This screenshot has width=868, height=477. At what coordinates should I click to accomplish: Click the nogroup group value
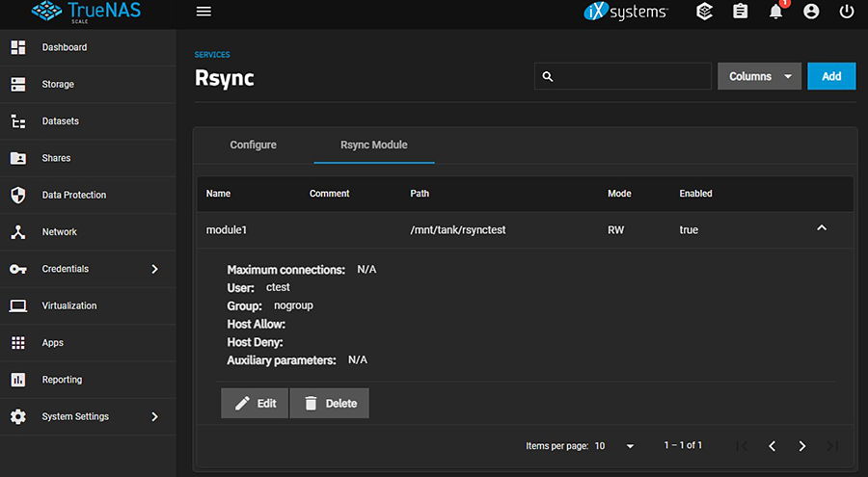tap(293, 306)
